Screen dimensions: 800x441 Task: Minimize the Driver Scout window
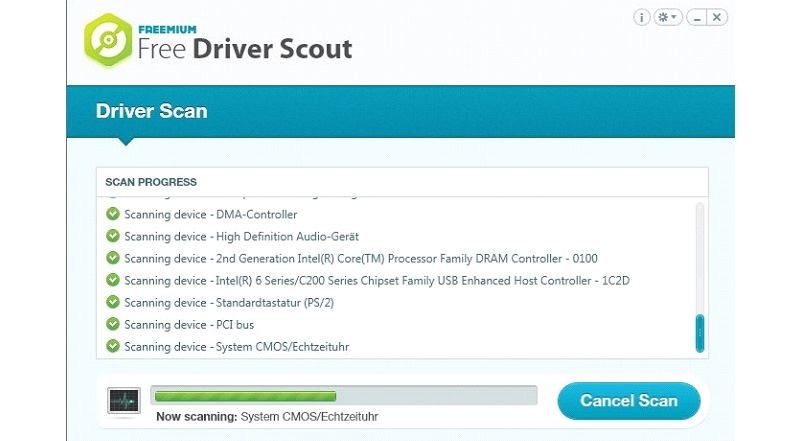[x=696, y=17]
